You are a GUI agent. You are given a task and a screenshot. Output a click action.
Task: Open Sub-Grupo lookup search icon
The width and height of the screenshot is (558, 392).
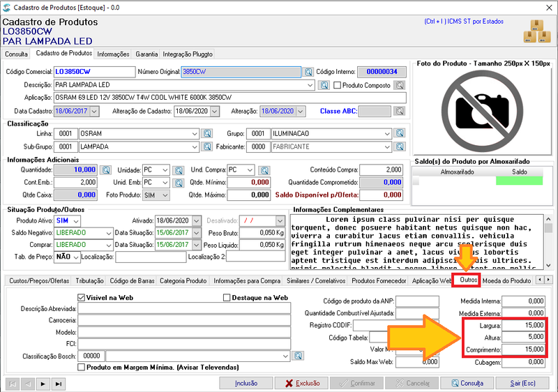[206, 146]
